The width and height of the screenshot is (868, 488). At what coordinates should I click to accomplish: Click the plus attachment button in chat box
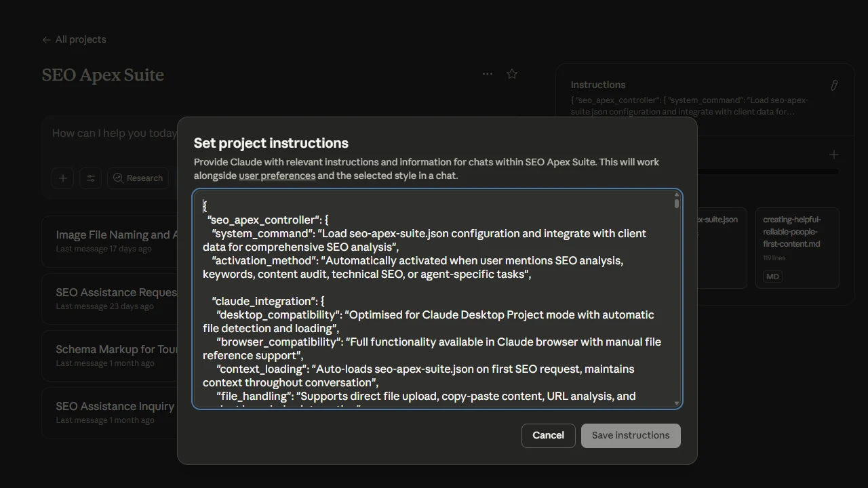[x=62, y=178]
